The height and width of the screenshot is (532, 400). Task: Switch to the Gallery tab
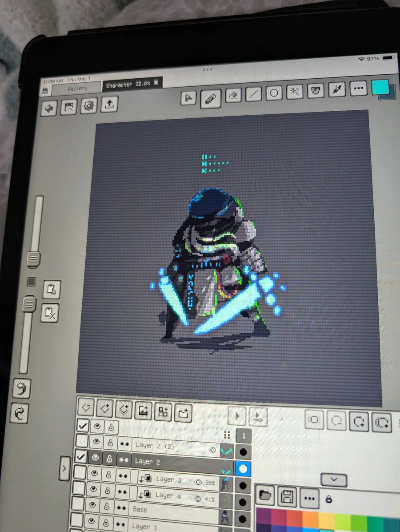pos(77,89)
